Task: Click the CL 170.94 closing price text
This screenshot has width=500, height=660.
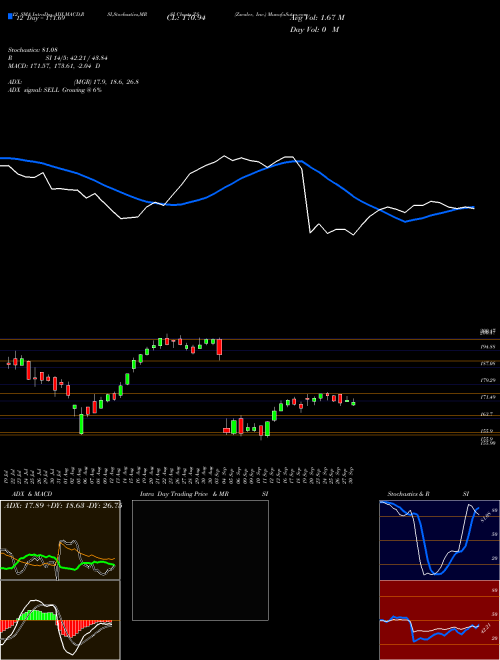Action: [x=186, y=18]
